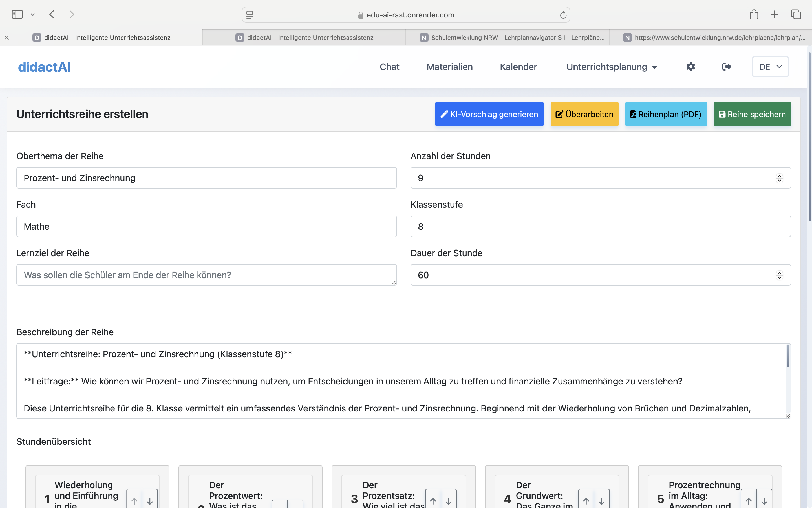The height and width of the screenshot is (508, 812).
Task: Click lesson 5 title Prozentrechnung im Alltag
Action: (704, 494)
